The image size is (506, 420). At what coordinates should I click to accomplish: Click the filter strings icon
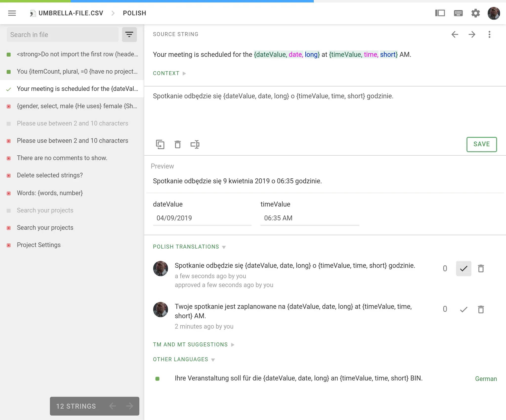pyautogui.click(x=129, y=35)
